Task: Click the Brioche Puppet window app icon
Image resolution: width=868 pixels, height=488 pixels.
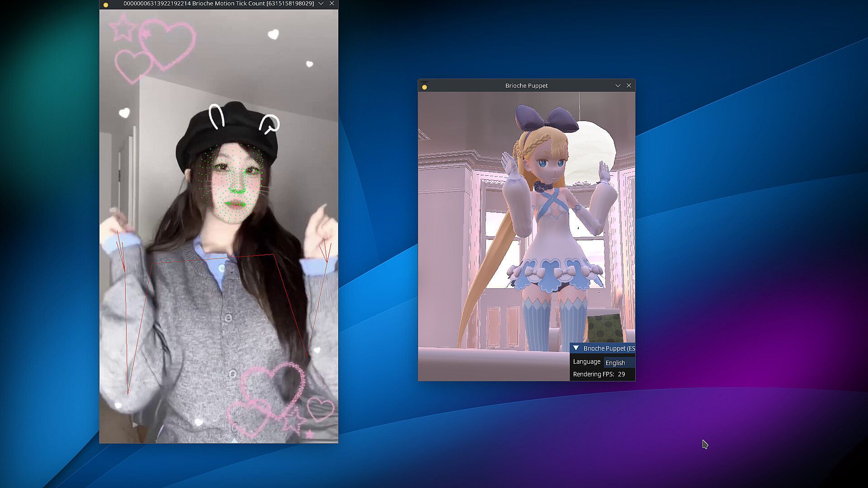Action: click(424, 86)
